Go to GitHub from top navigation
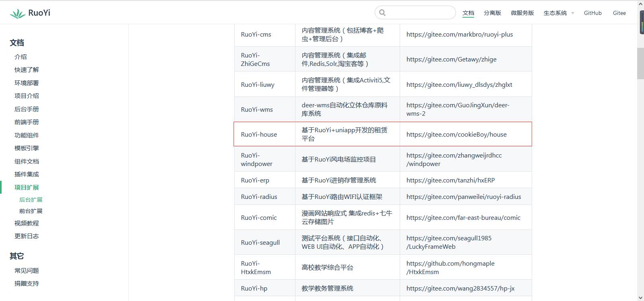The height and width of the screenshot is (301, 644). (x=592, y=13)
